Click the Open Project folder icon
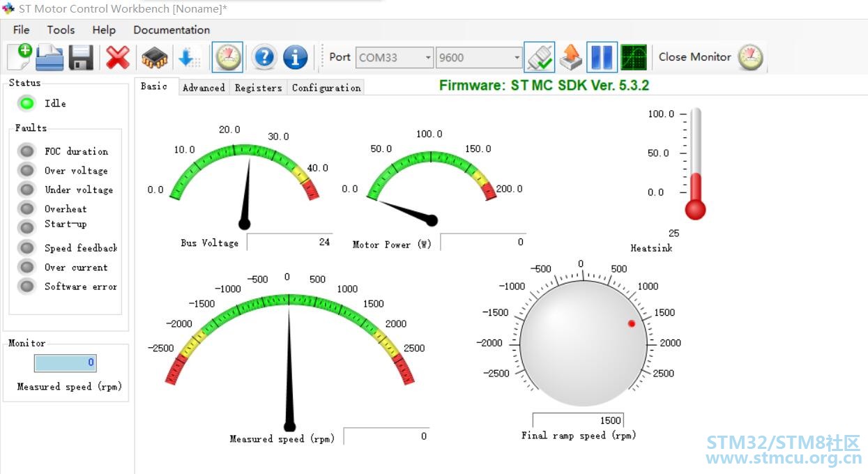 pos(50,57)
